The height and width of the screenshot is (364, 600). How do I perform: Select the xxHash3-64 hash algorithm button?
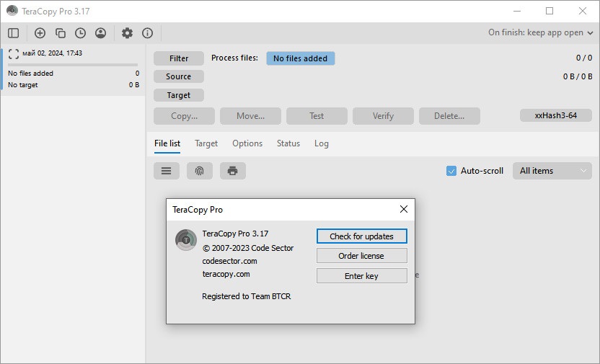click(555, 115)
